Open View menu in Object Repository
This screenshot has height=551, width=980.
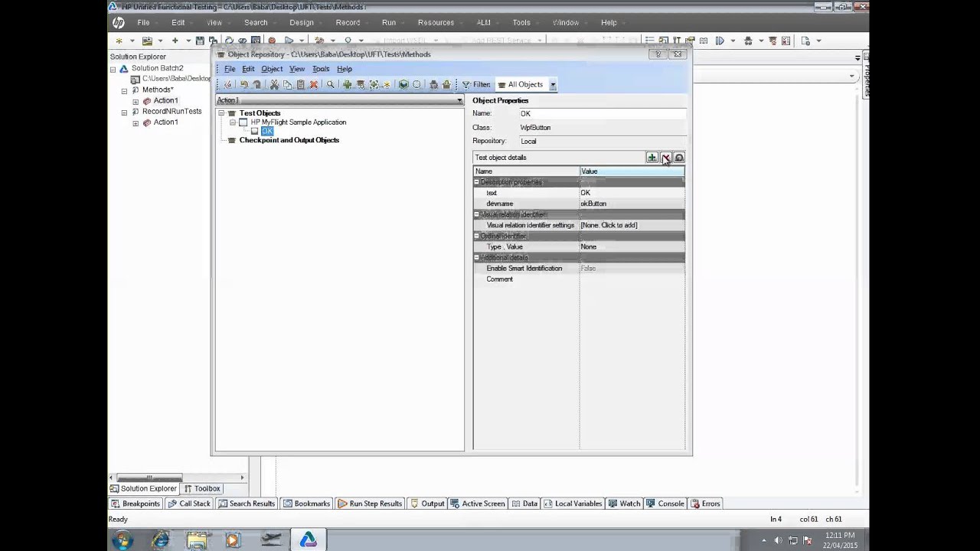[x=297, y=69]
